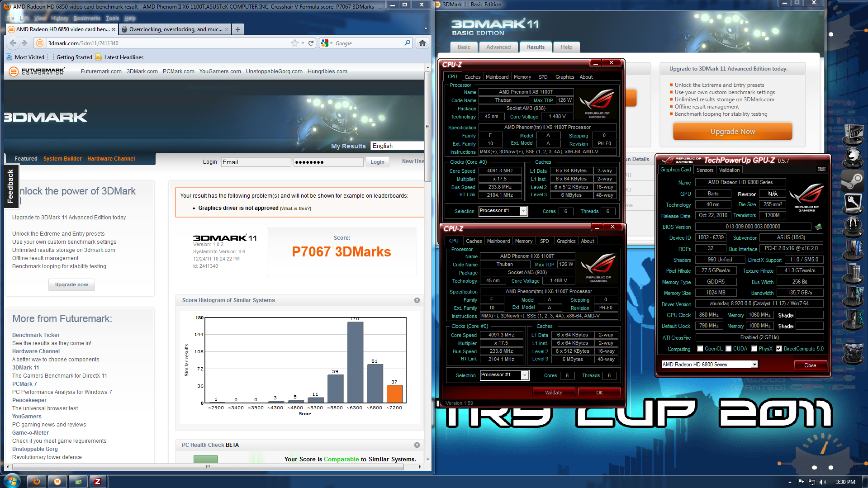868x488 pixels.
Task: Switch to the Advanced tab in 3DMark 11
Action: (498, 47)
